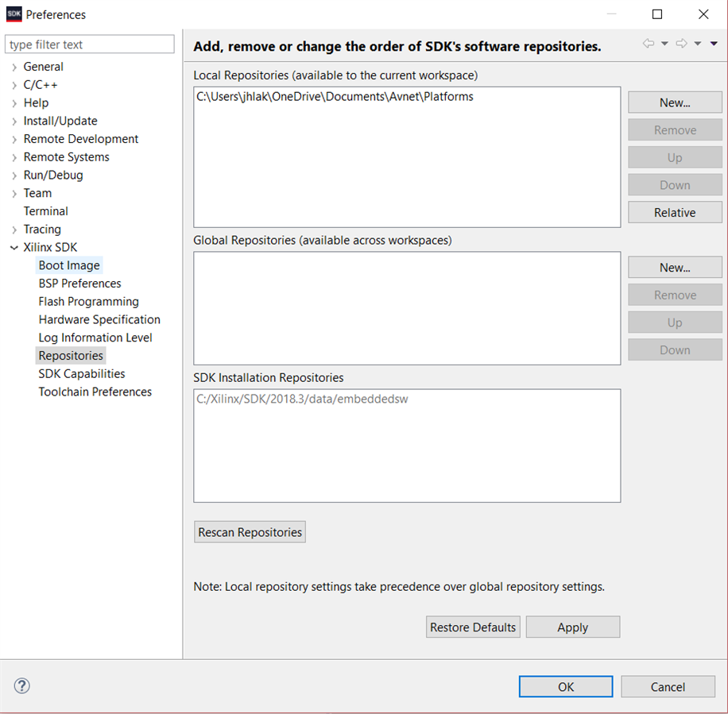Viewport: 728px width, 714px height.
Task: Click the Cancel button
Action: [x=668, y=687]
